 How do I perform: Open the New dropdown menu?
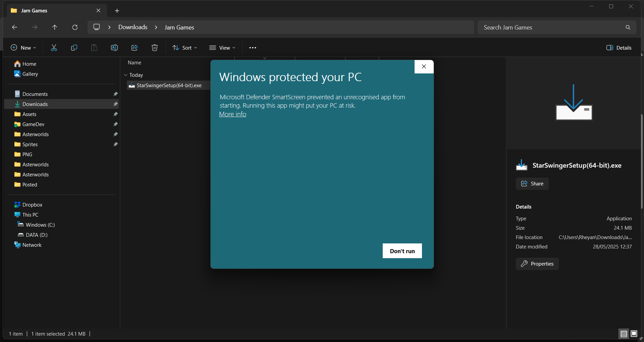(x=23, y=48)
